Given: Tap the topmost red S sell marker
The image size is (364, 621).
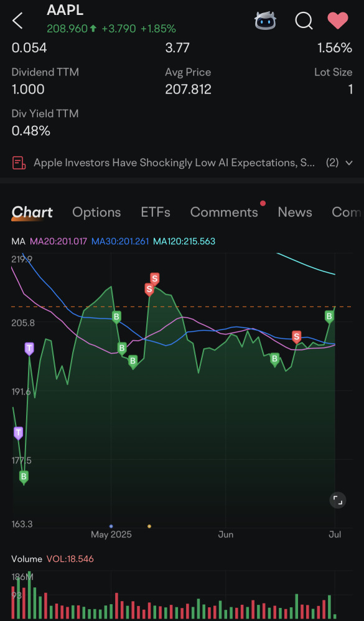Looking at the screenshot, I should [x=154, y=278].
